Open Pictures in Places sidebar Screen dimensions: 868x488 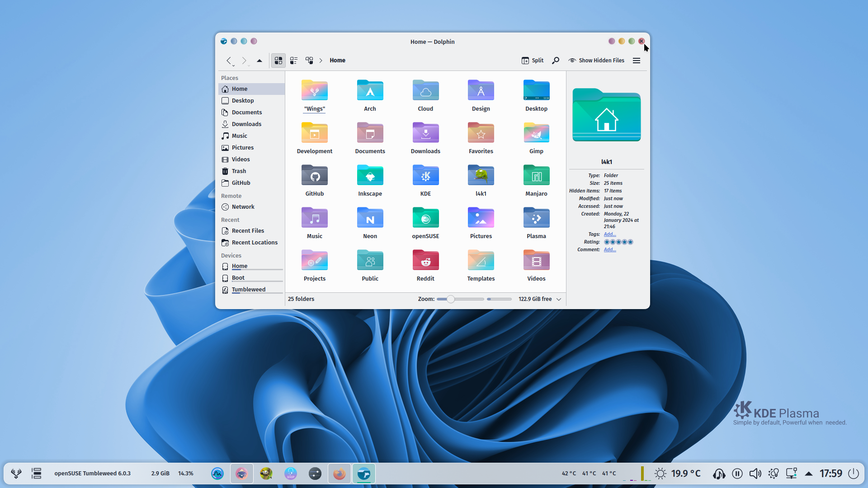click(251, 148)
